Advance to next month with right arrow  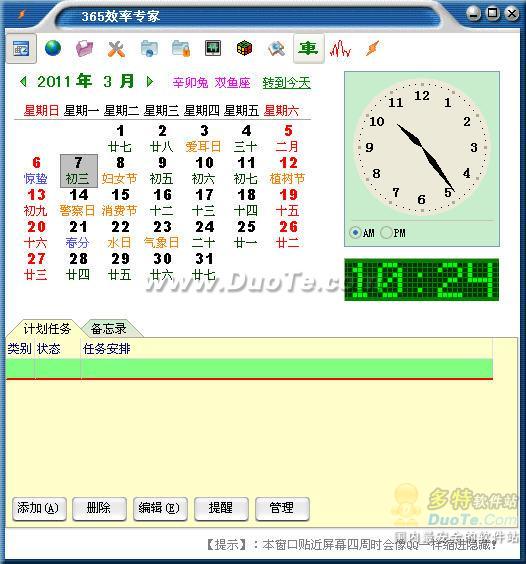pos(150,82)
